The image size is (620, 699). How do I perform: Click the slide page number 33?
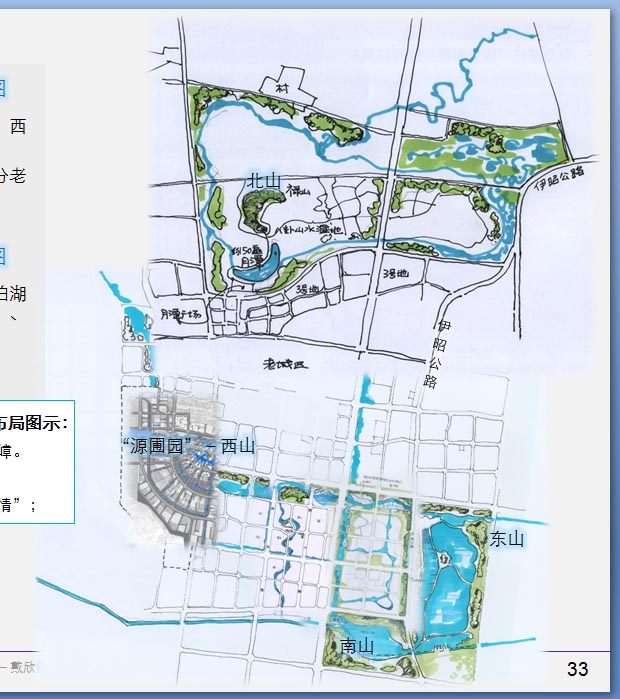click(x=577, y=669)
